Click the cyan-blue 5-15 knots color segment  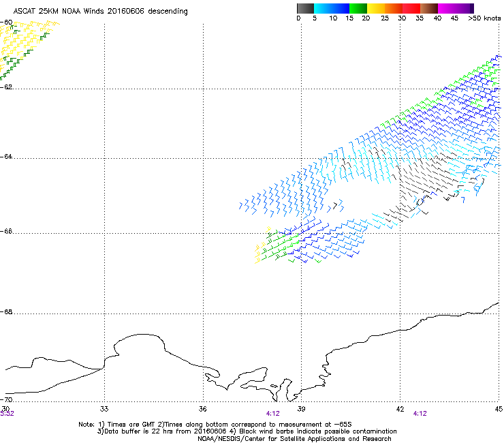click(x=332, y=8)
